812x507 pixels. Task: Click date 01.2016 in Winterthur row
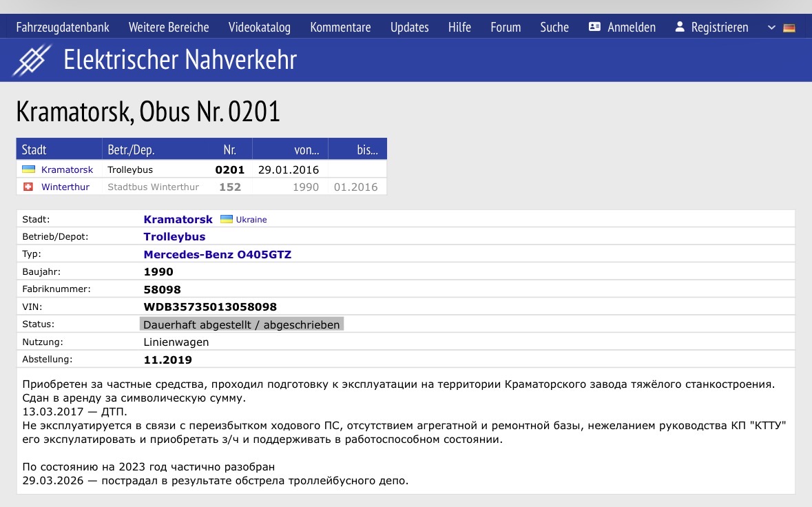tap(356, 187)
